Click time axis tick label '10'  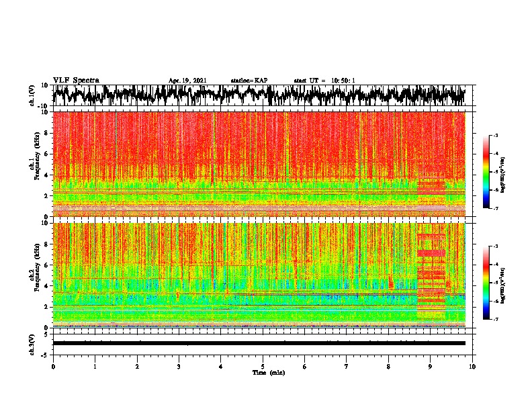(x=472, y=367)
